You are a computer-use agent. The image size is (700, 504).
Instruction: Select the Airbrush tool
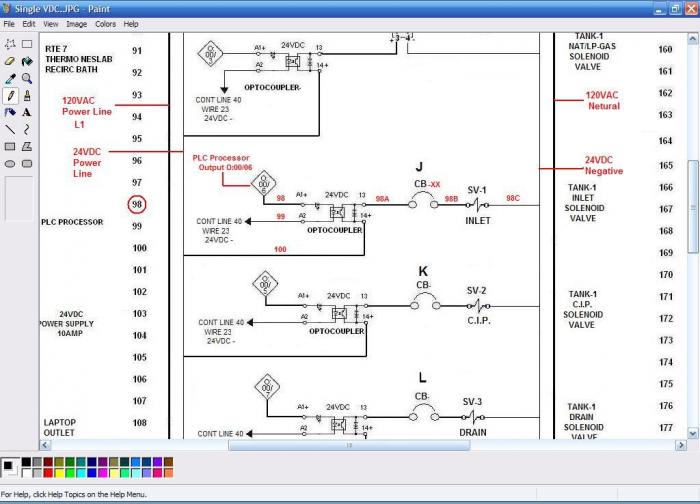click(x=10, y=112)
